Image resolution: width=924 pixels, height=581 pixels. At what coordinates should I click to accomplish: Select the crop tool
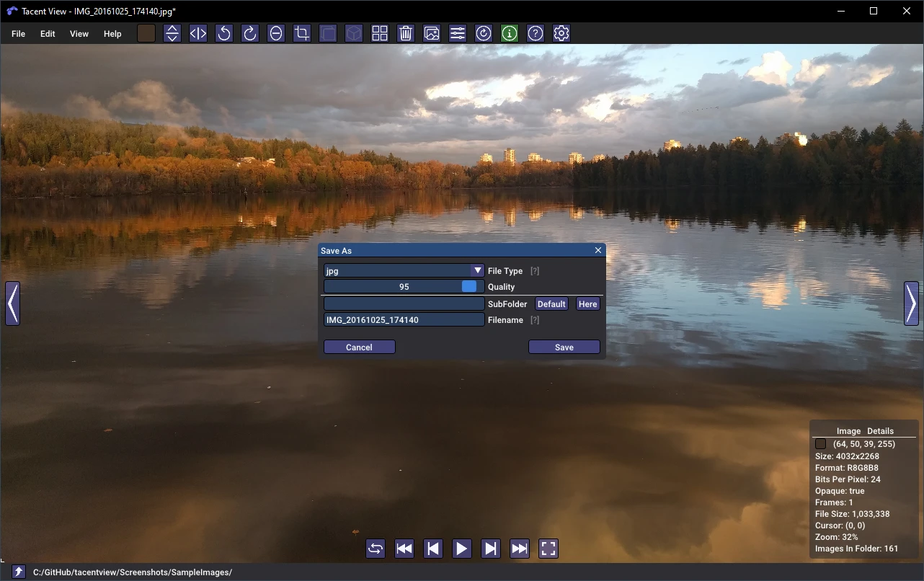[x=302, y=33]
